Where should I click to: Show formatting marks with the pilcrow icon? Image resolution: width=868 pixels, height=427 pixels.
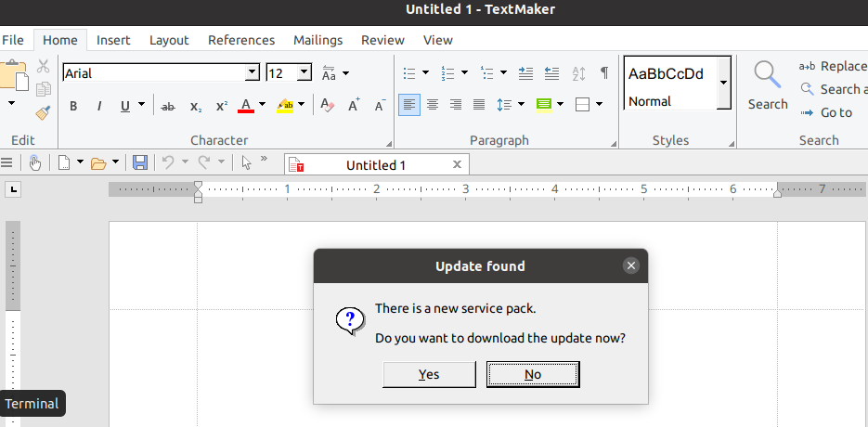tap(604, 72)
